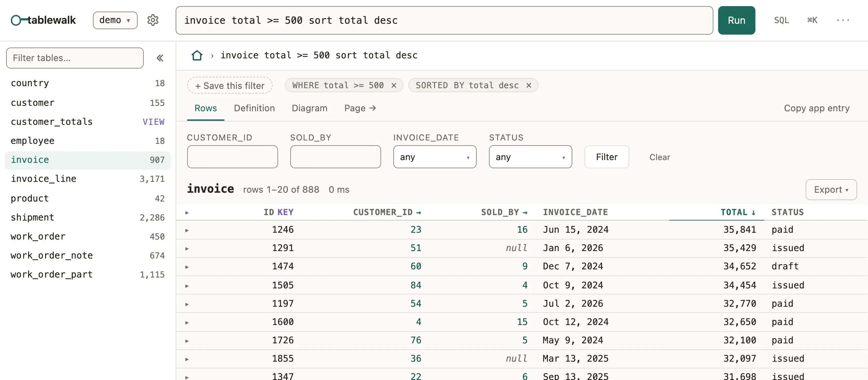
Task: Open the Export dropdown
Action: coord(831,190)
